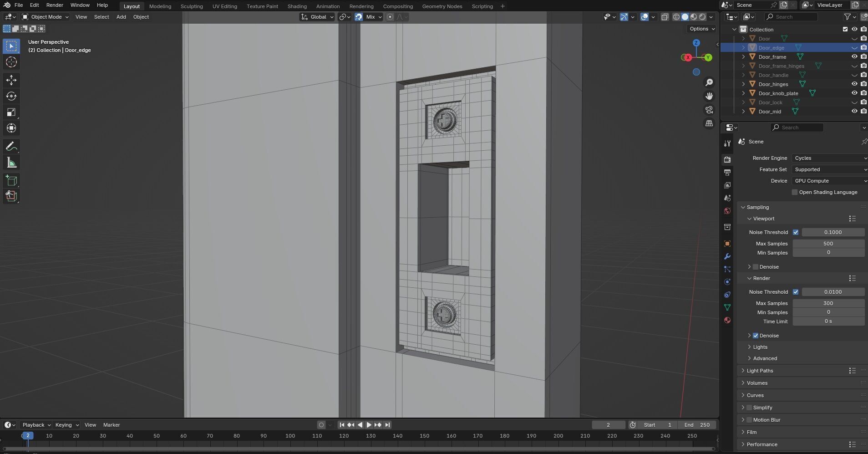The height and width of the screenshot is (454, 868).
Task: Toggle snapping magnet in header
Action: pos(359,17)
